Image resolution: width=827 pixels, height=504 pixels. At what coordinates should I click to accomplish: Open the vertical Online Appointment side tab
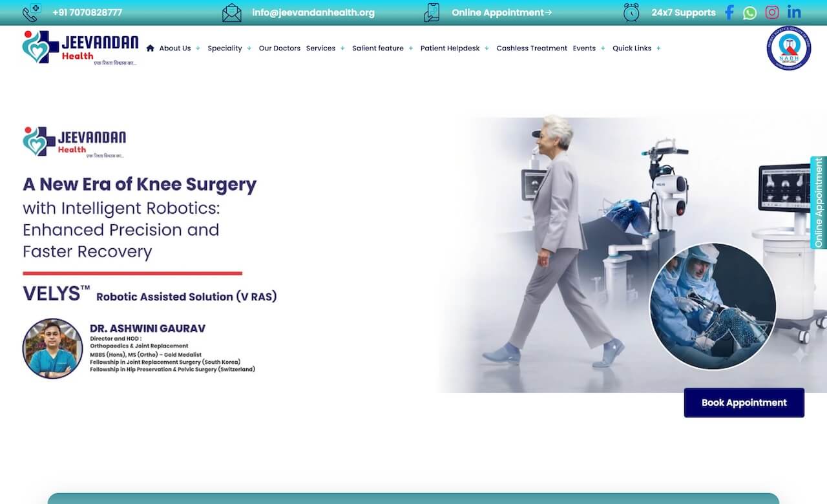click(x=819, y=202)
